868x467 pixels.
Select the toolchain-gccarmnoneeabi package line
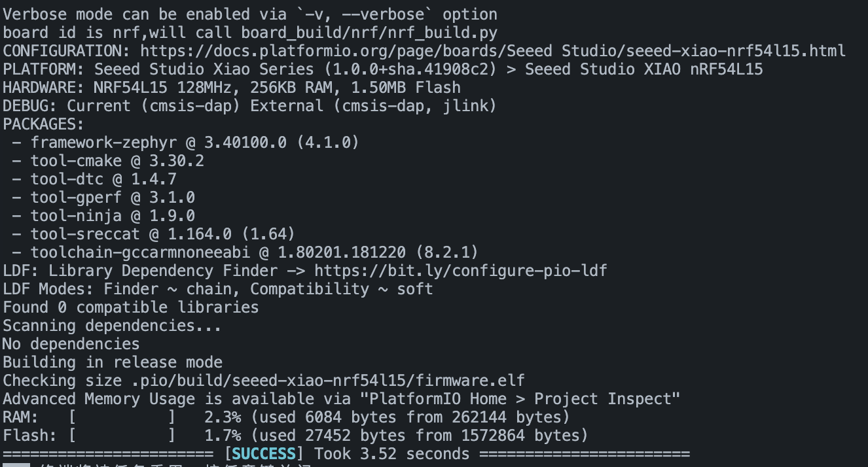(245, 252)
